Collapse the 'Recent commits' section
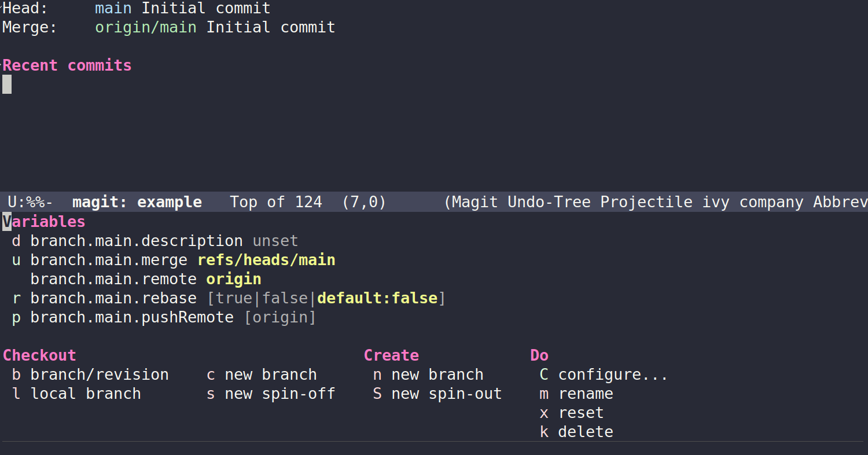 pyautogui.click(x=67, y=65)
